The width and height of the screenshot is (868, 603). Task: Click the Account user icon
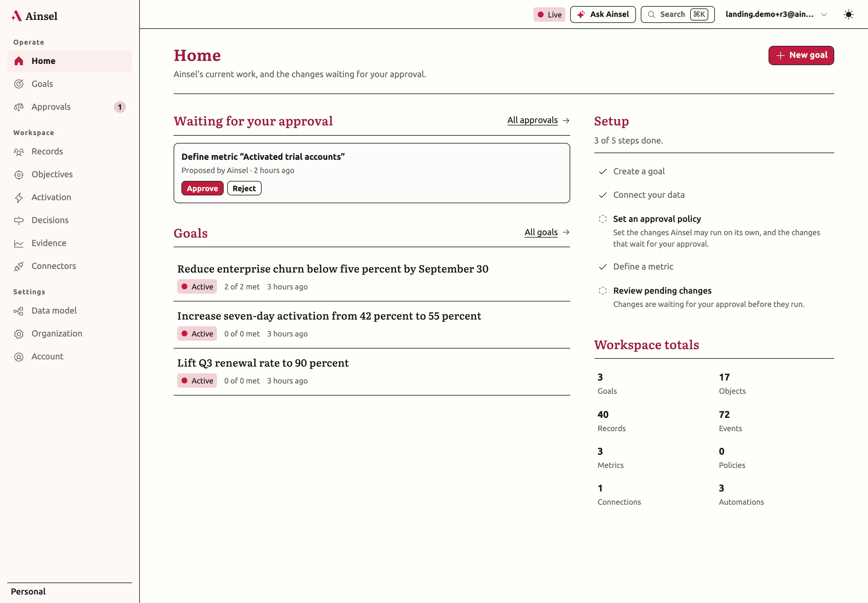point(19,357)
